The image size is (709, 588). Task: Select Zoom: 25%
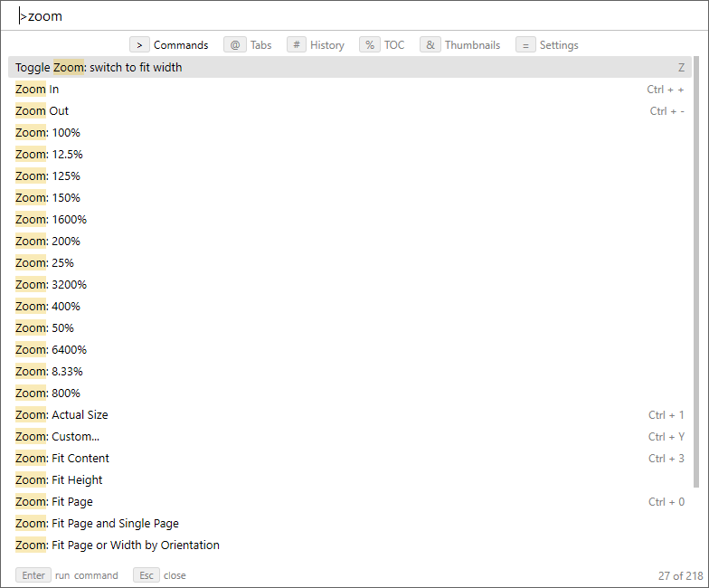350,262
